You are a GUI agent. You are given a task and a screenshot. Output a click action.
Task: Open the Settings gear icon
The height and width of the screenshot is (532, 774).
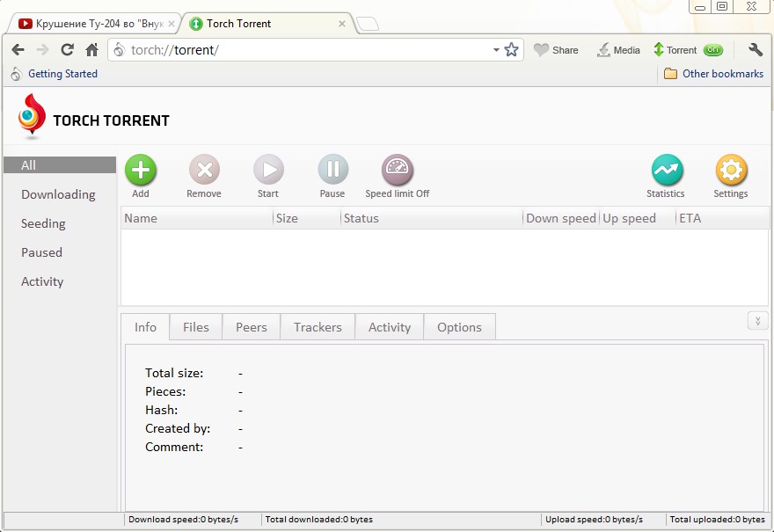tap(731, 169)
